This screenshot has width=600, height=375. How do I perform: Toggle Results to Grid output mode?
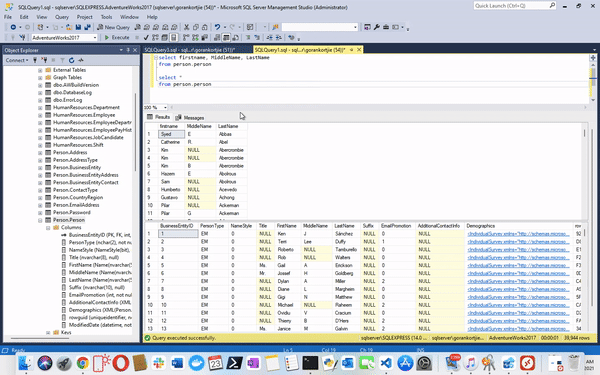(x=226, y=38)
